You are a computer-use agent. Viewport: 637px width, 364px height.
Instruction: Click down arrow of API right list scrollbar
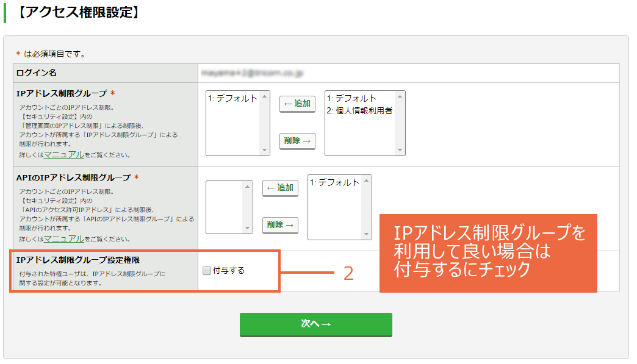tap(367, 234)
